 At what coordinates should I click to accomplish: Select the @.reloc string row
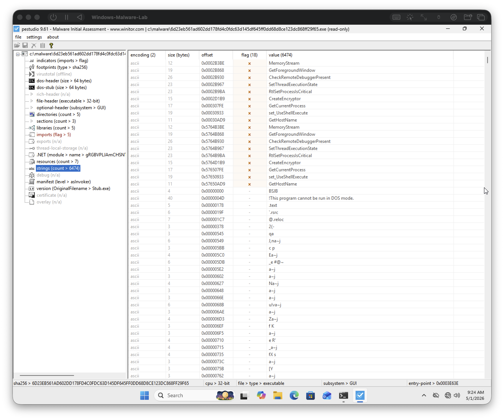point(306,220)
